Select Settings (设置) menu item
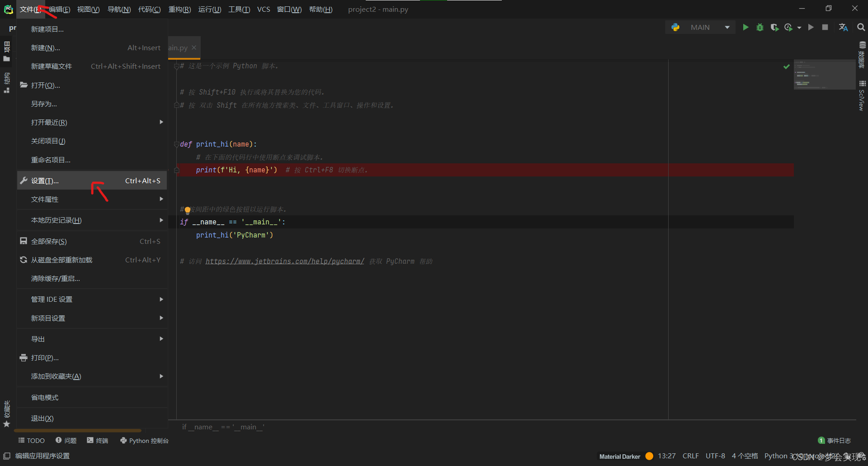This screenshot has width=868, height=466. (45, 181)
